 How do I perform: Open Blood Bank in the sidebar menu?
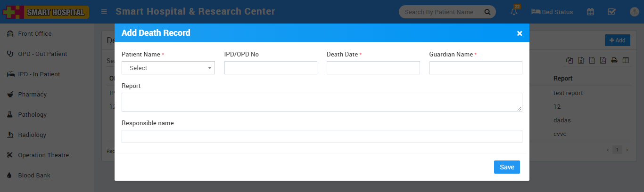pos(34,176)
